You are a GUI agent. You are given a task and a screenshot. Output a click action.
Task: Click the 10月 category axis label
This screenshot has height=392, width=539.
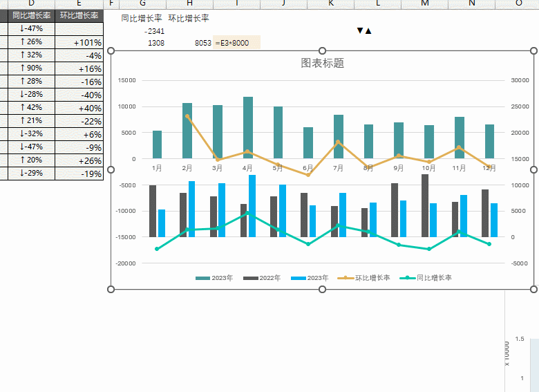point(428,168)
